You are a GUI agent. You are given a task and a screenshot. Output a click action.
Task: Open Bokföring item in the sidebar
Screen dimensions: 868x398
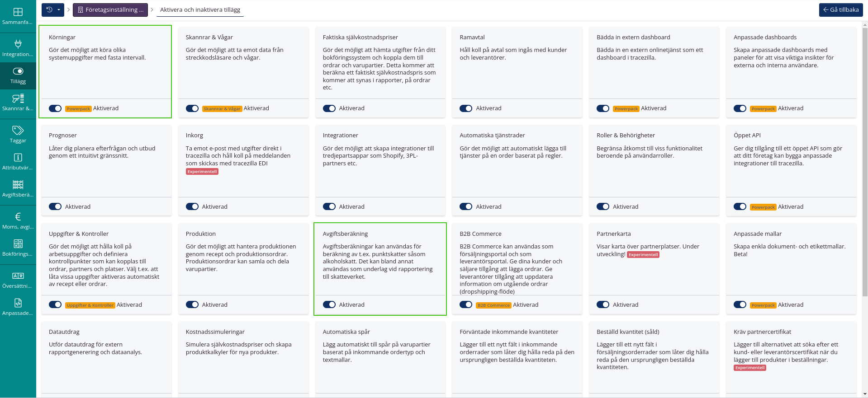[x=18, y=248]
